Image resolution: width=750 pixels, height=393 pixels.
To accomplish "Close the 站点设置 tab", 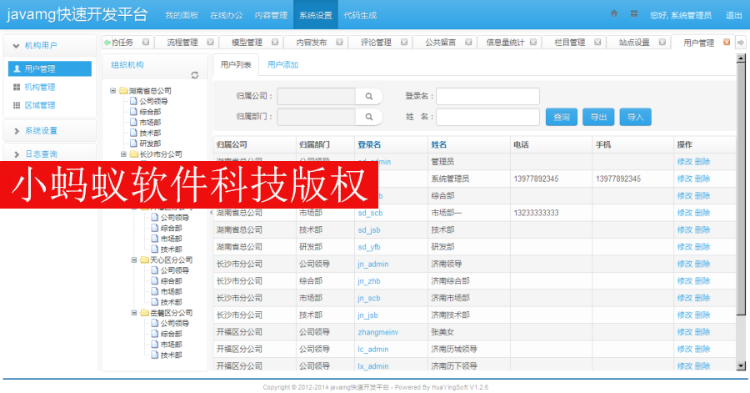I will (x=662, y=42).
